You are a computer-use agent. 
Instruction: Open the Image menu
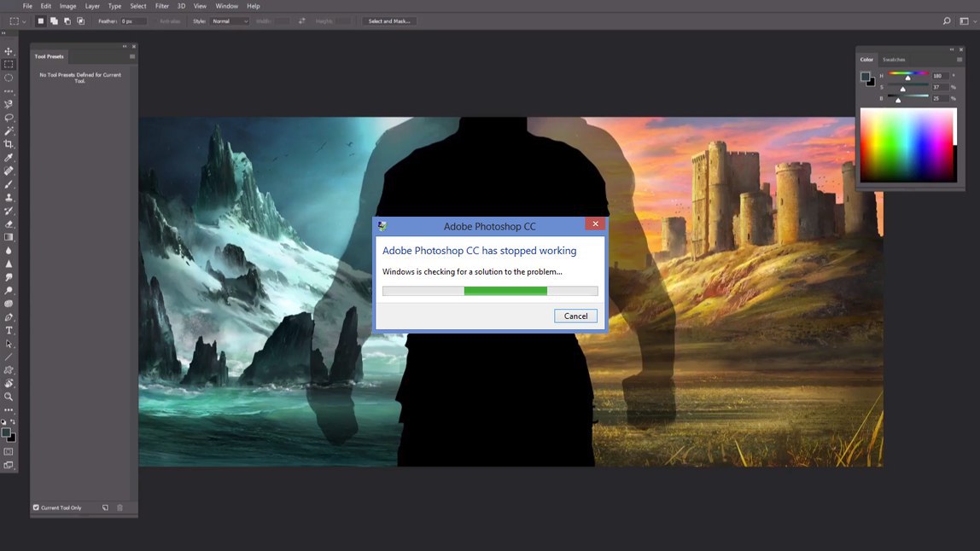click(67, 6)
